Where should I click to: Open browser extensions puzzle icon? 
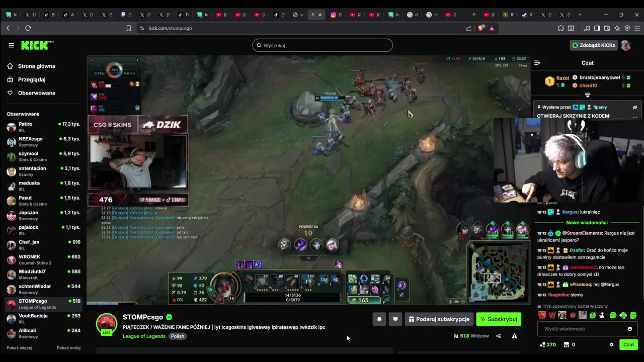point(561,28)
